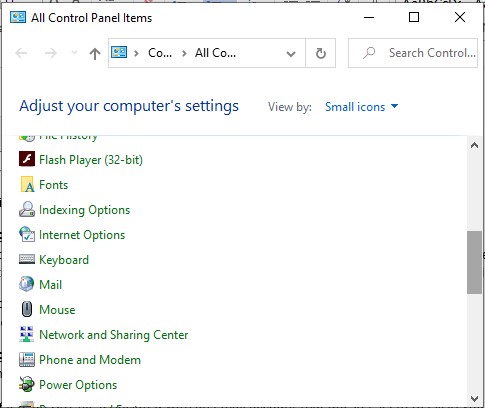The width and height of the screenshot is (485, 408).
Task: Click the Control Panel icon in title bar
Action: click(18, 17)
